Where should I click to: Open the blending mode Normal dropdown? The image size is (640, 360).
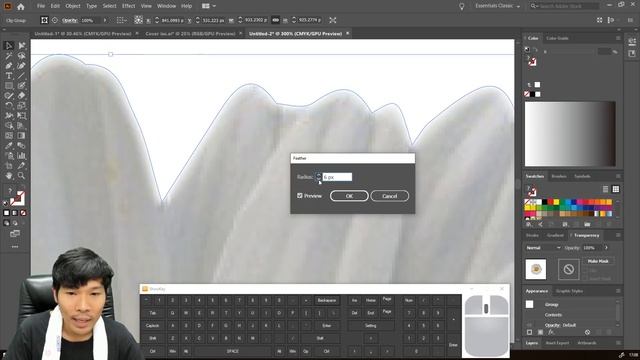tap(543, 248)
